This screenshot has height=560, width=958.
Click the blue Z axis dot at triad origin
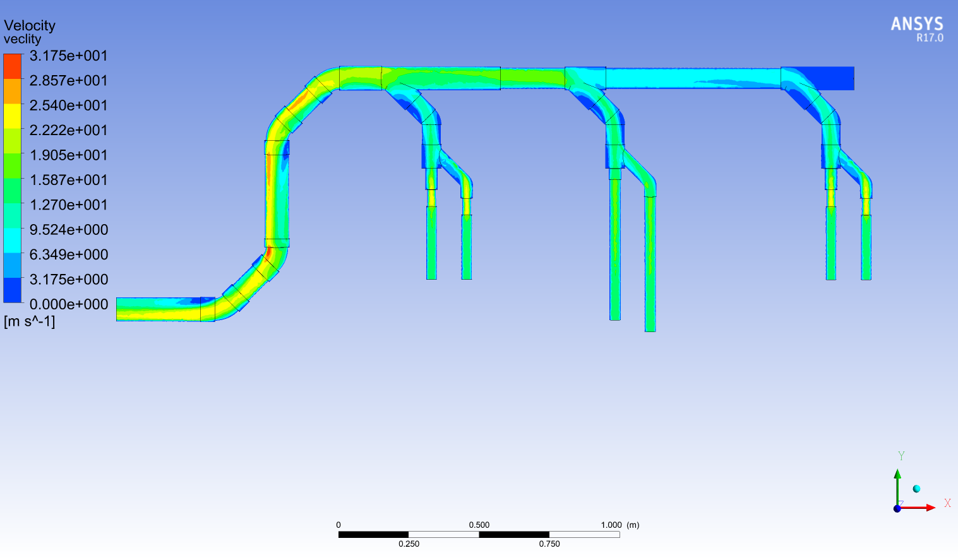tap(897, 508)
